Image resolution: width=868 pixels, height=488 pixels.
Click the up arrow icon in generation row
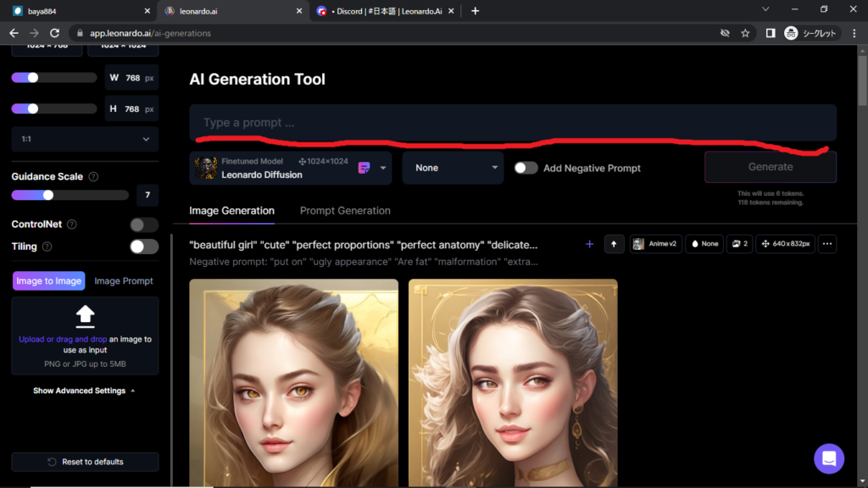pyautogui.click(x=614, y=244)
